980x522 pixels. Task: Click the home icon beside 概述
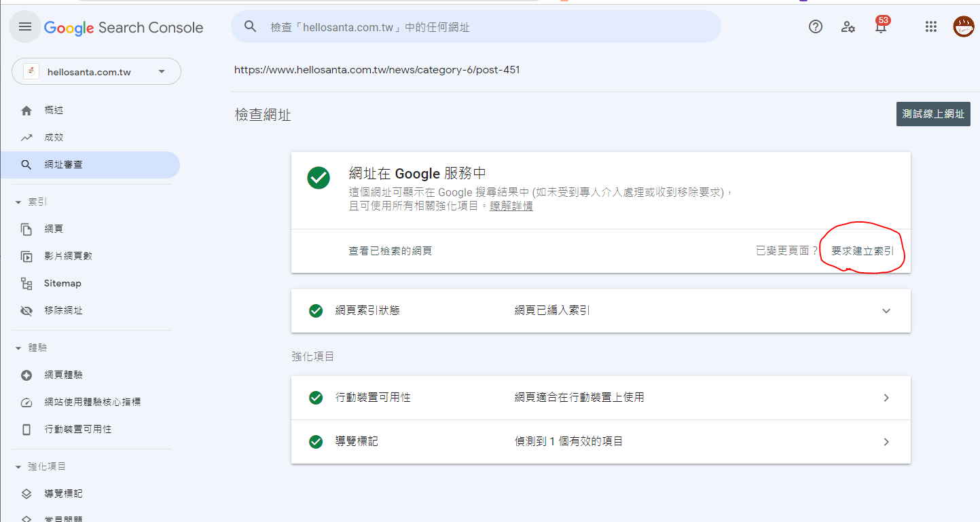(x=26, y=110)
